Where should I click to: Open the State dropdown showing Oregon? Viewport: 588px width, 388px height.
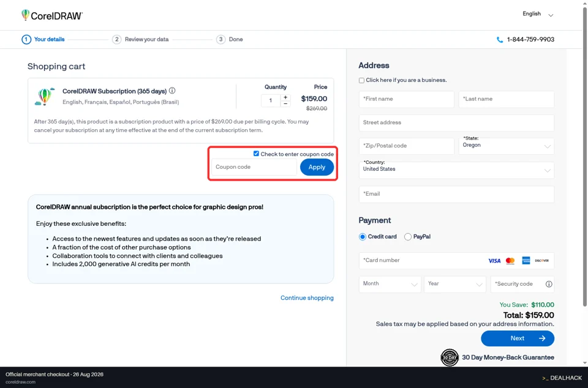point(507,146)
